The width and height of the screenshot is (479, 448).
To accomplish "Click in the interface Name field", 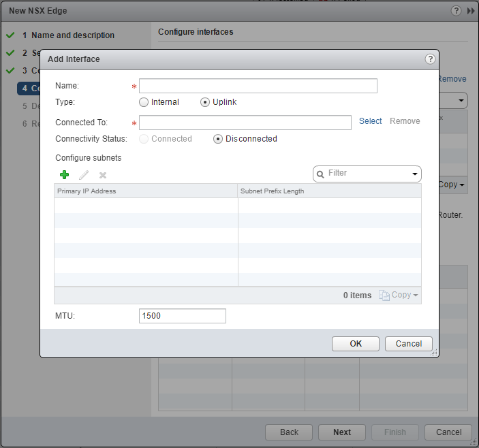I will click(258, 86).
